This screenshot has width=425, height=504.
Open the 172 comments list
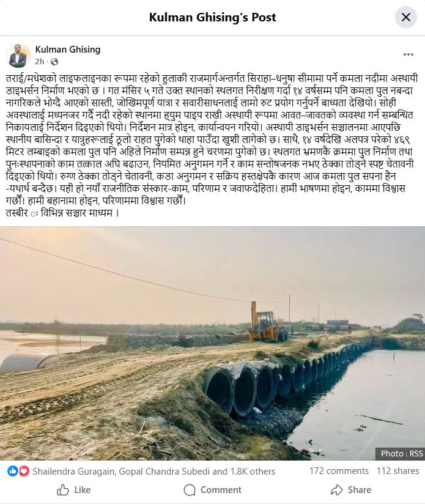tap(339, 471)
